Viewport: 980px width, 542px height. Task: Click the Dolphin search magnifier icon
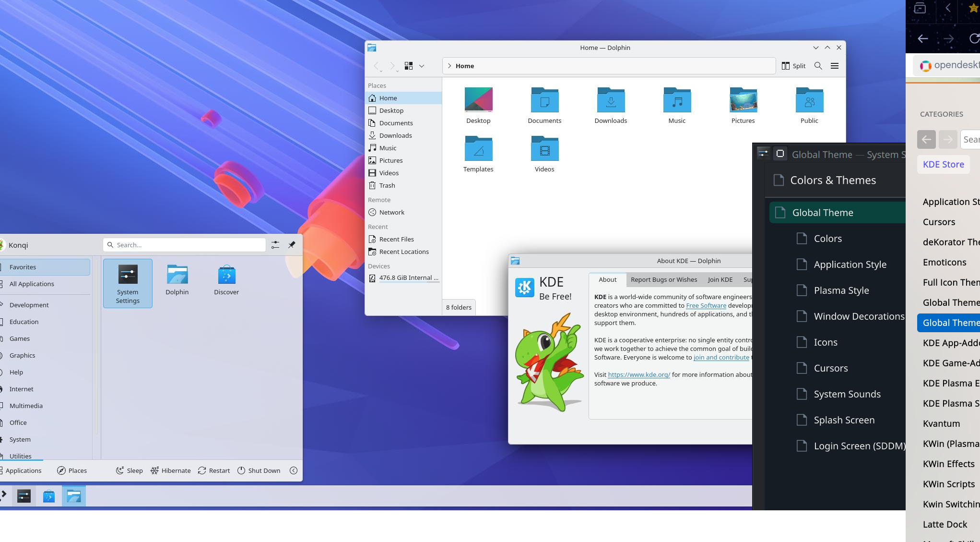tap(818, 66)
